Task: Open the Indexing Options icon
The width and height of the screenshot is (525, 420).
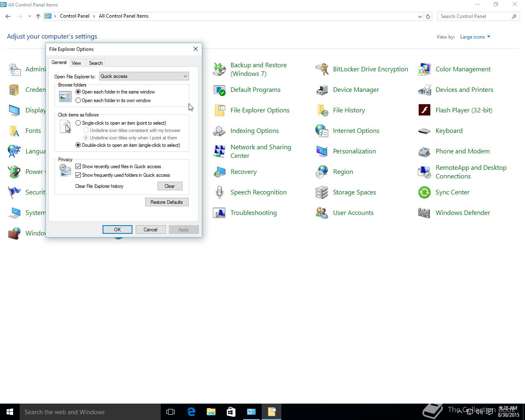Action: pos(219,131)
